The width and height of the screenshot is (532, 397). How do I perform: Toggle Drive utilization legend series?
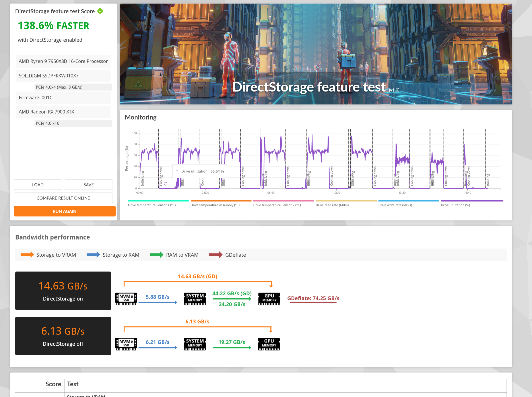[472, 203]
